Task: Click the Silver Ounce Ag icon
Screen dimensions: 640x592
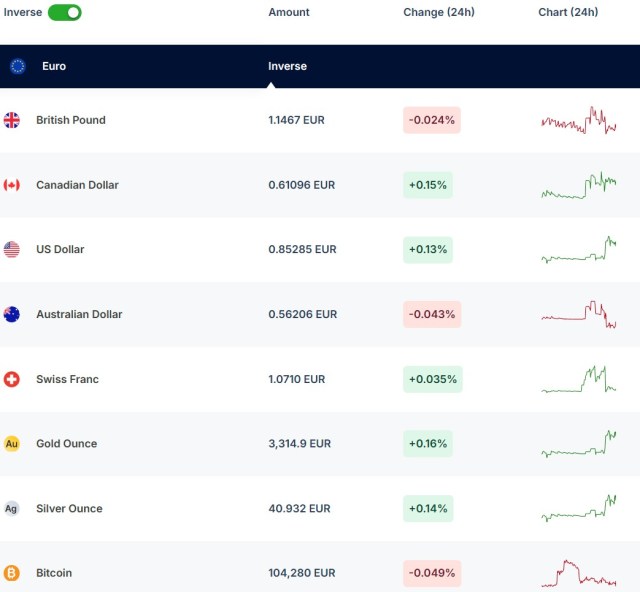Action: (x=12, y=508)
